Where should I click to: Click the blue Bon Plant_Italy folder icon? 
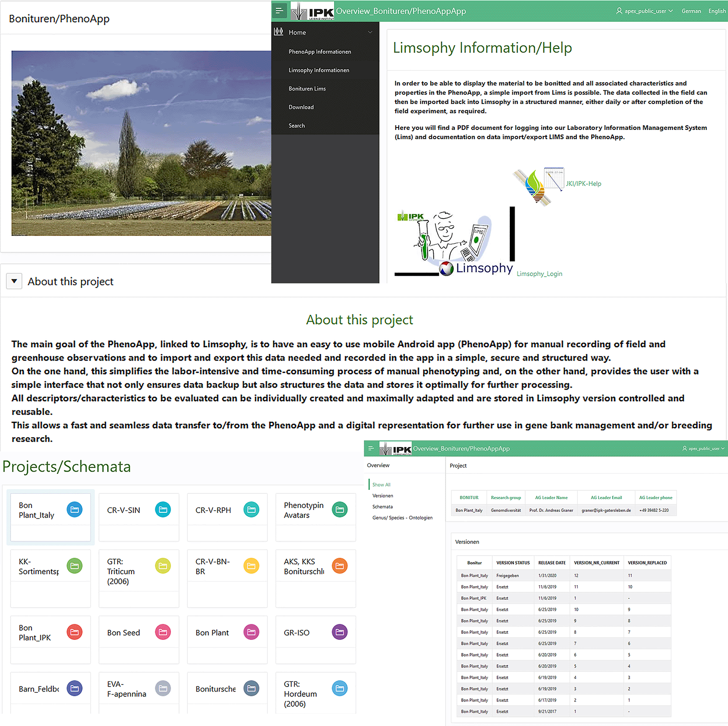74,510
